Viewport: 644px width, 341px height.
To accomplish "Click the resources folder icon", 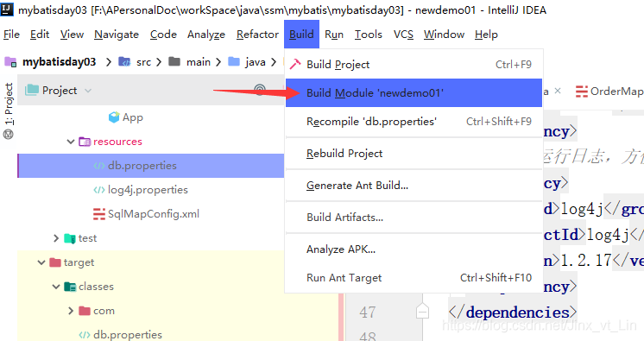I will pyautogui.click(x=85, y=142).
